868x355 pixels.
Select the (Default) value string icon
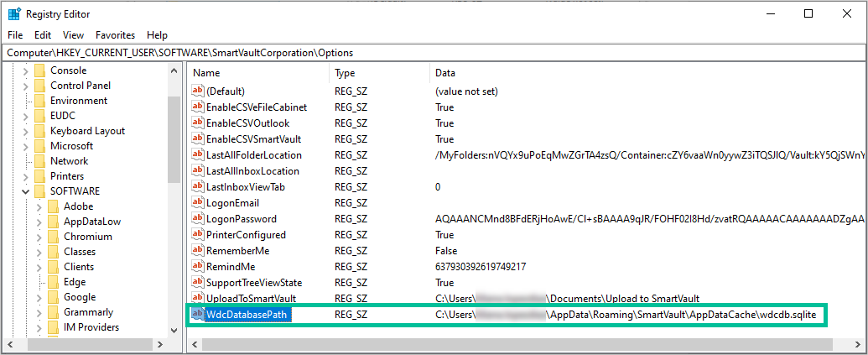(198, 91)
